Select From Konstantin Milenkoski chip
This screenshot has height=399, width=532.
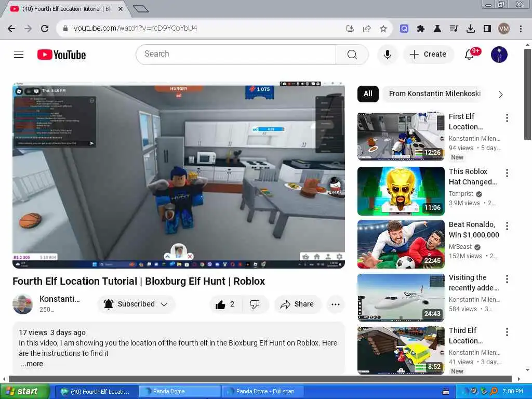[434, 94]
